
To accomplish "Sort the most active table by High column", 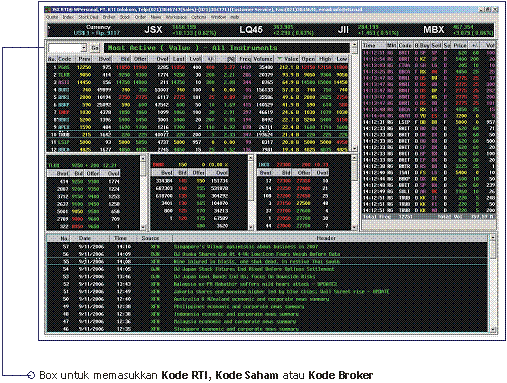I will coord(325,59).
